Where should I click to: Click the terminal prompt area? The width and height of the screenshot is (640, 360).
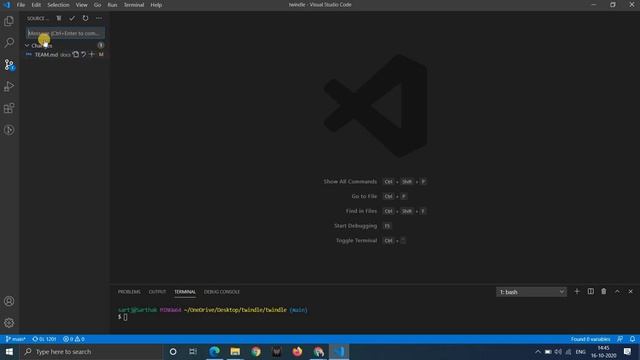point(125,317)
